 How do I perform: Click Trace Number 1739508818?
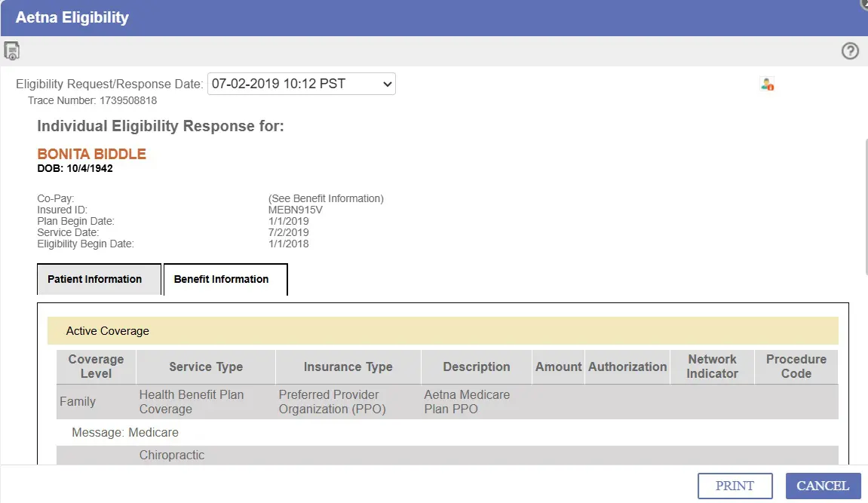click(93, 101)
